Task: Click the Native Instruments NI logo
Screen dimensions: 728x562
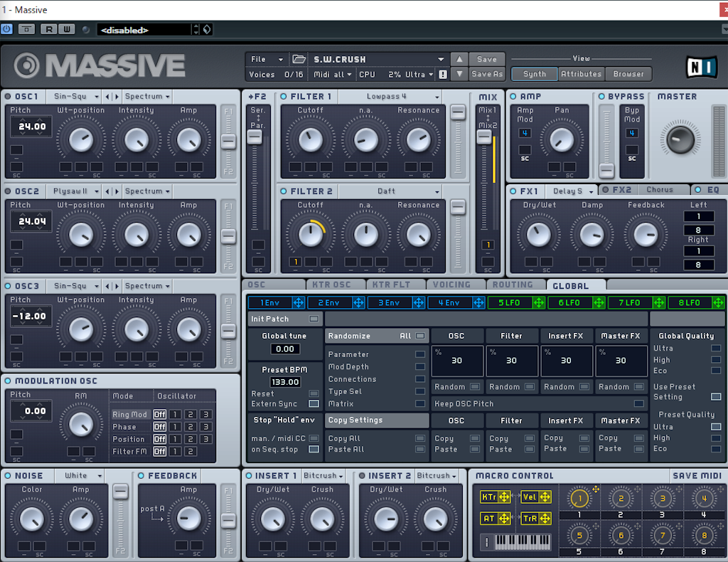Action: point(702,68)
